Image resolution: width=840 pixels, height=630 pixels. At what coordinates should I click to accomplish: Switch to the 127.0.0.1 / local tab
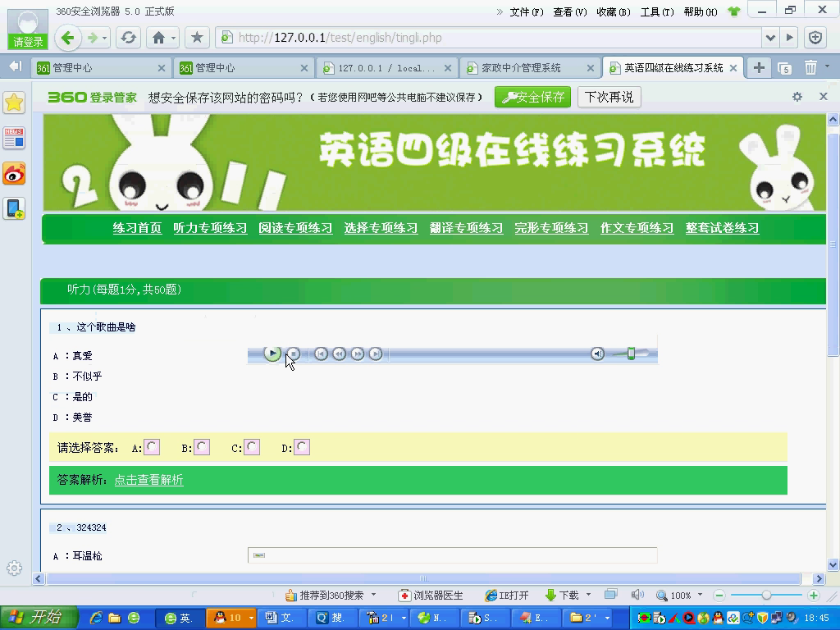pyautogui.click(x=386, y=67)
